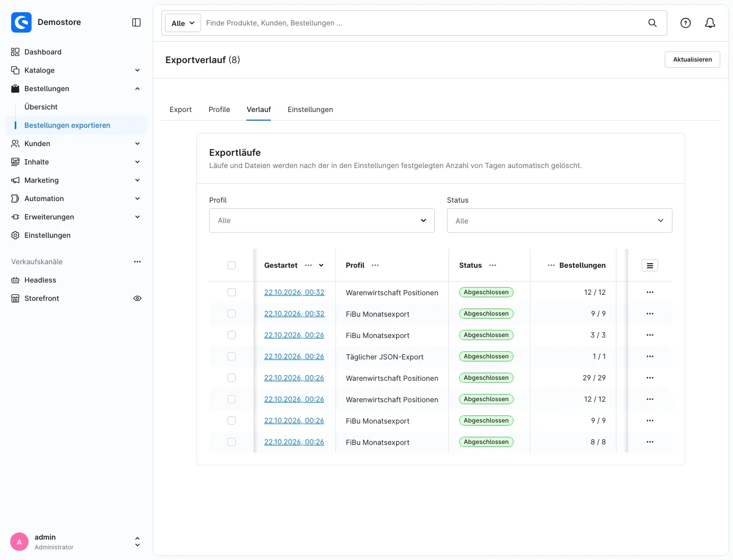Open Verkaufskanäle three-dot menu

tap(137, 262)
